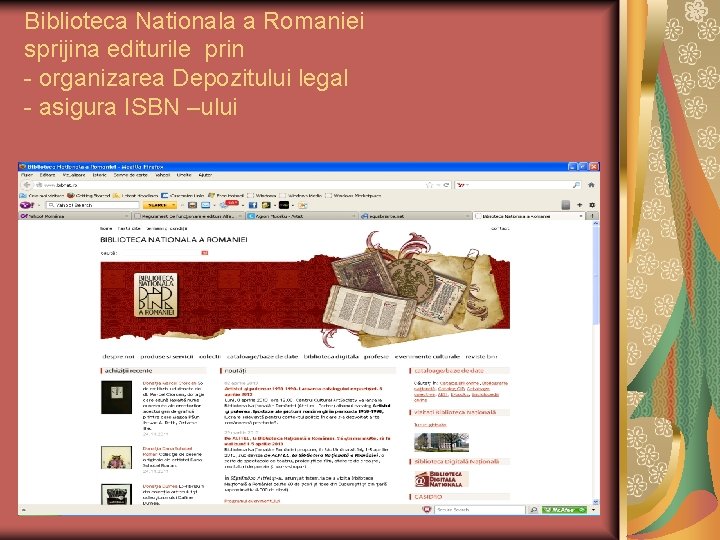Open the Yahoo Mail envelope icon
The height and width of the screenshot is (540, 720).
click(x=205, y=205)
